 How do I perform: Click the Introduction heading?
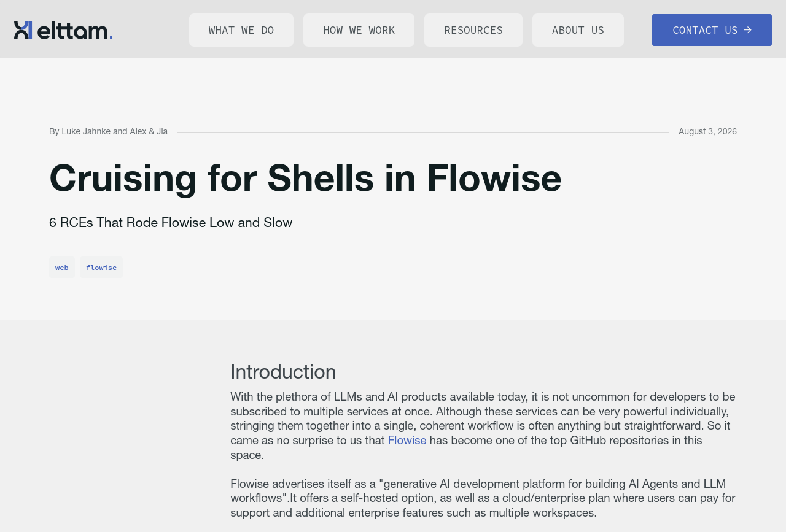click(x=283, y=372)
